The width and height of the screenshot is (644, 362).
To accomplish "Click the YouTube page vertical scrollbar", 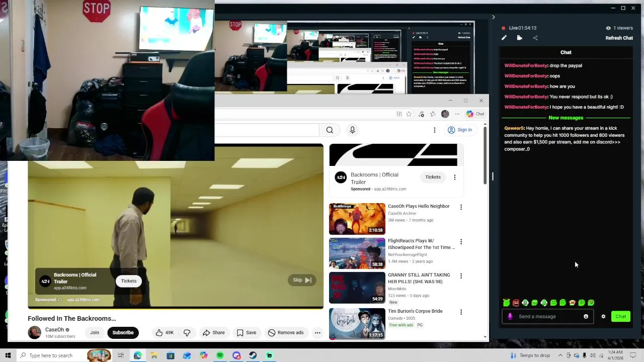I will point(485,155).
